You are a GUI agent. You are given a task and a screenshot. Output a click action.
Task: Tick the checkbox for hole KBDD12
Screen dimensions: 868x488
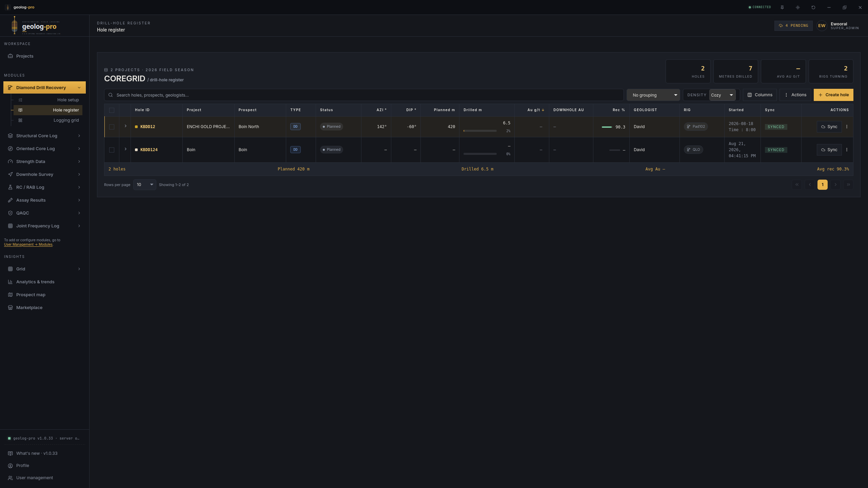[112, 127]
